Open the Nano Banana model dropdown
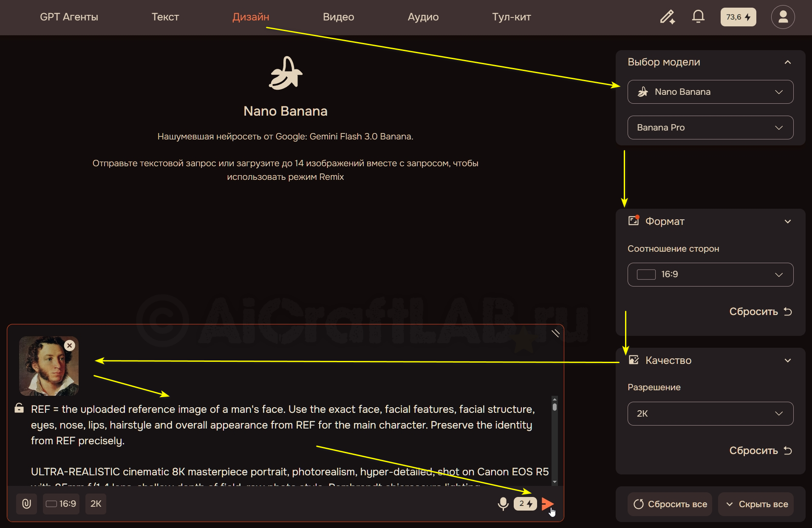The height and width of the screenshot is (528, 812). (x=710, y=92)
